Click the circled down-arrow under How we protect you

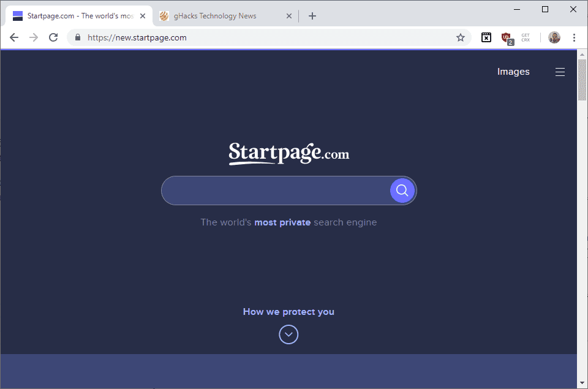click(x=288, y=334)
